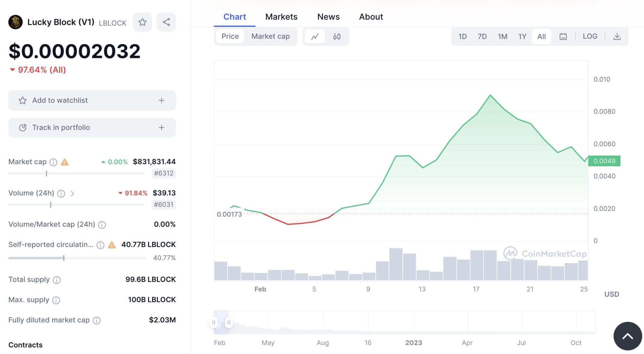The image size is (644, 354).
Task: Click the Total supply info icon
Action: click(x=57, y=280)
